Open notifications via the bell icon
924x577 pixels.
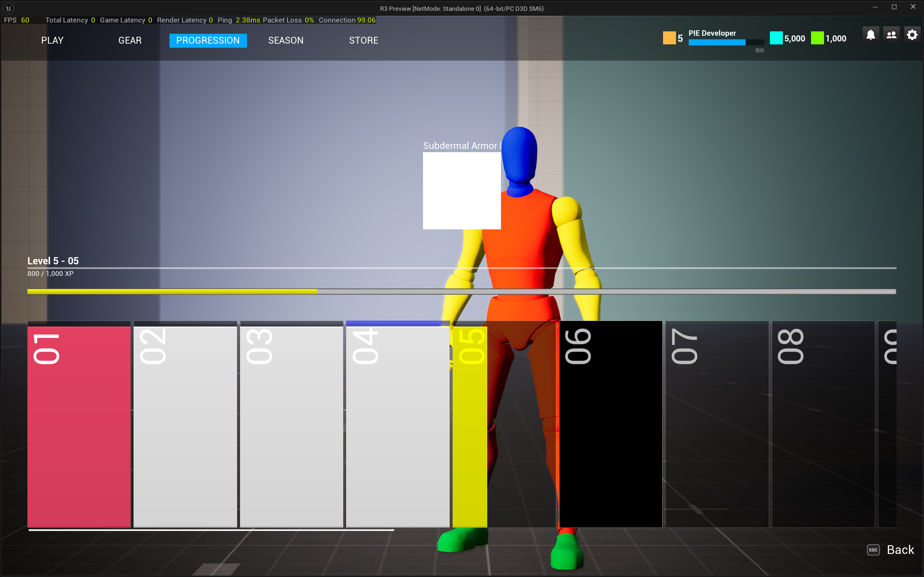pos(871,35)
